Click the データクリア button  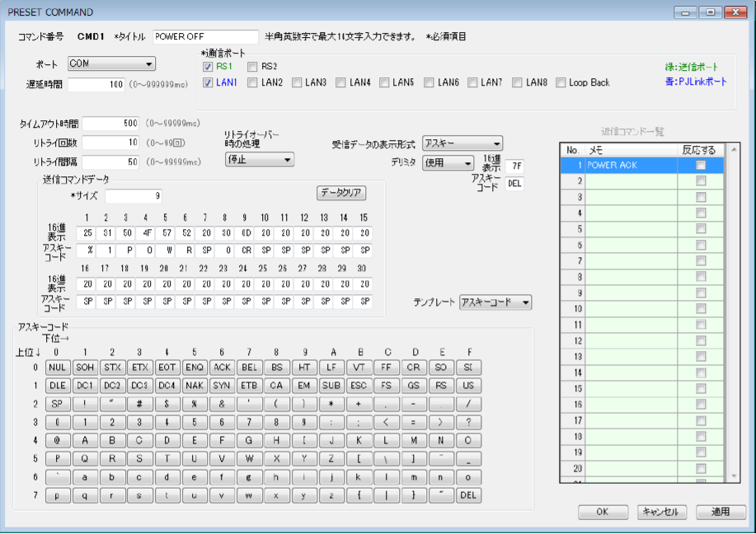pos(341,193)
